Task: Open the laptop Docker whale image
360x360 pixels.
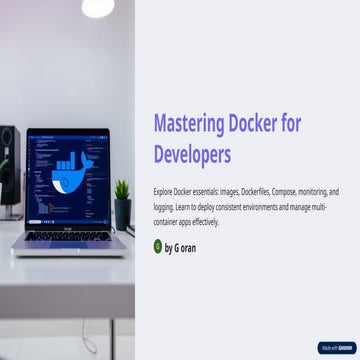Action: click(x=67, y=180)
